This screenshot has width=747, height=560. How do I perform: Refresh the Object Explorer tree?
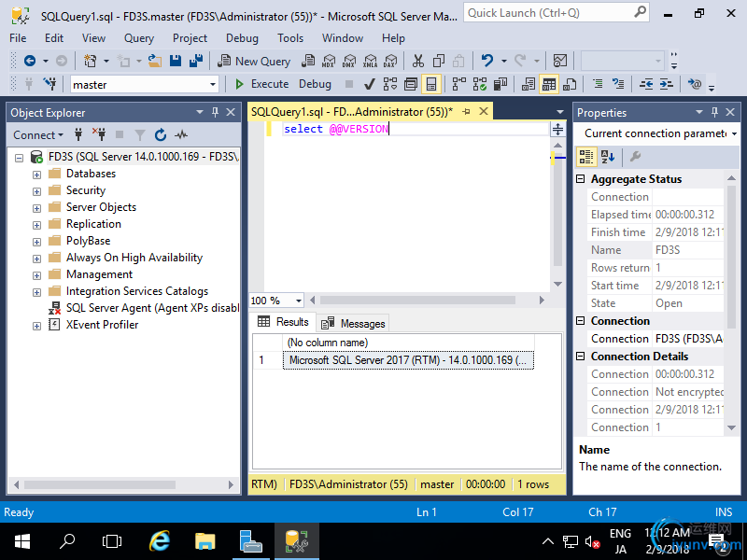pyautogui.click(x=161, y=134)
